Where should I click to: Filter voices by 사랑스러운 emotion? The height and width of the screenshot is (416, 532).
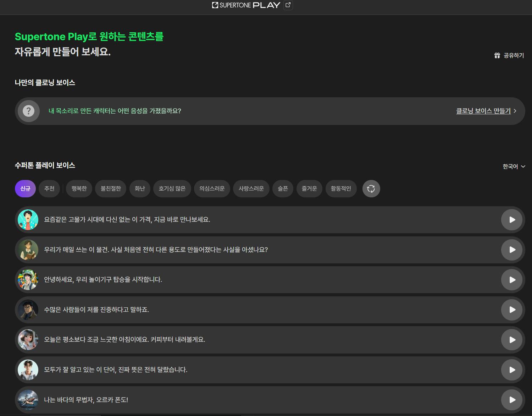(x=251, y=188)
